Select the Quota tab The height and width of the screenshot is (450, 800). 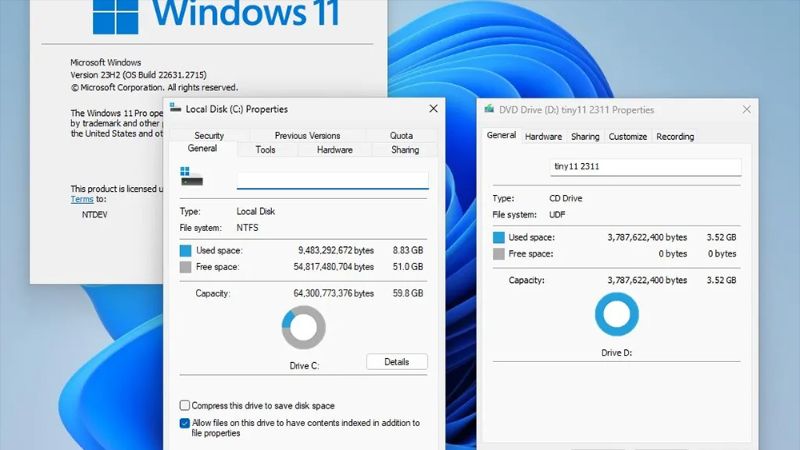pyautogui.click(x=401, y=135)
